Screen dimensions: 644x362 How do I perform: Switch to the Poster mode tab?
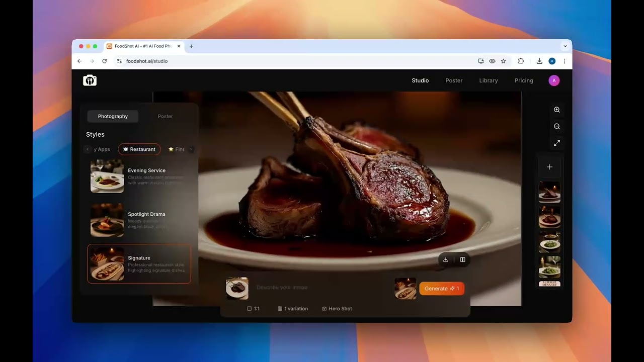165,116
